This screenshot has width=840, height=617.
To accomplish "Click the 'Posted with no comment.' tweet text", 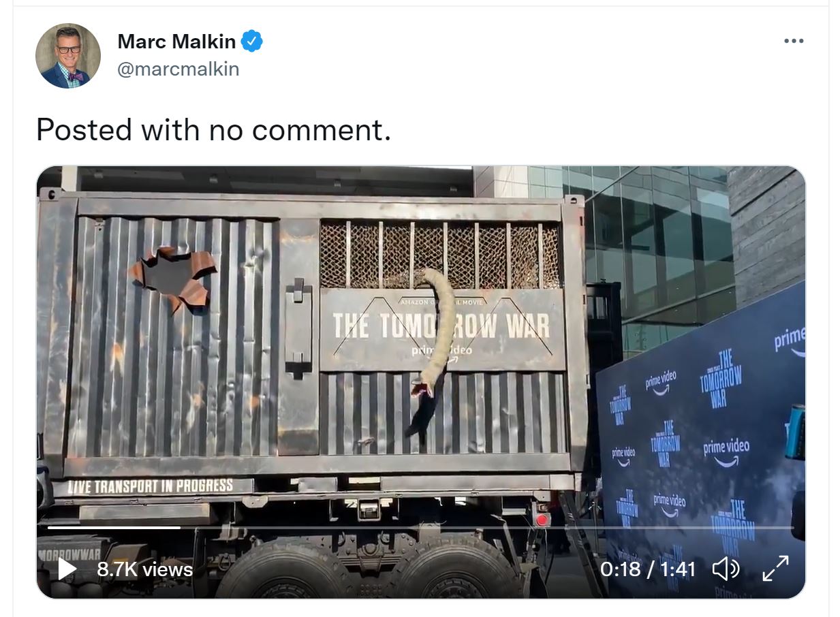I will [213, 129].
